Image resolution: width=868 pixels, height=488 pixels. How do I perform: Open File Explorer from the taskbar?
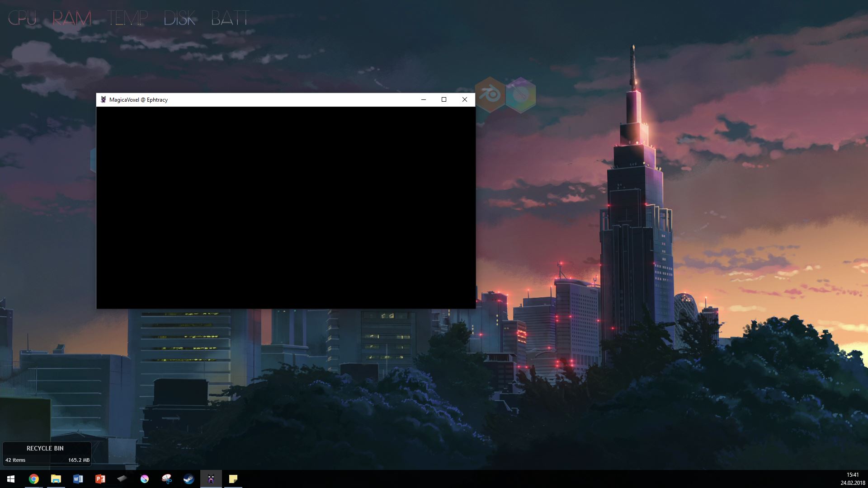(x=56, y=479)
